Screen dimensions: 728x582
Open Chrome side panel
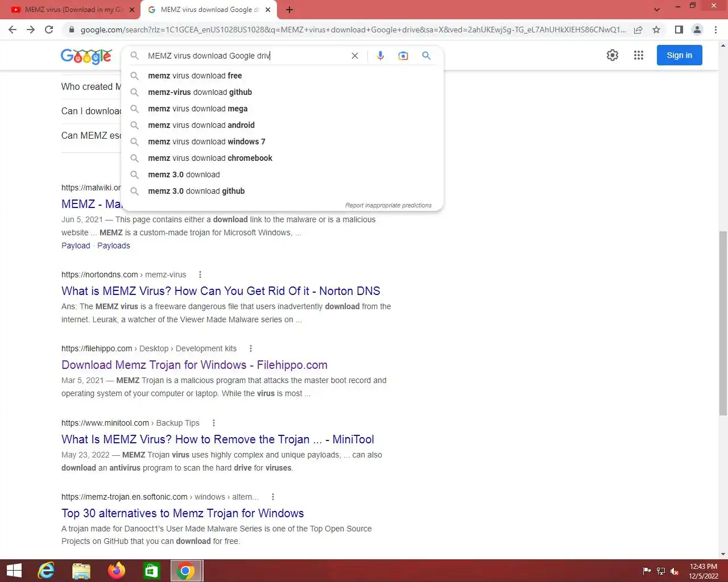679,30
